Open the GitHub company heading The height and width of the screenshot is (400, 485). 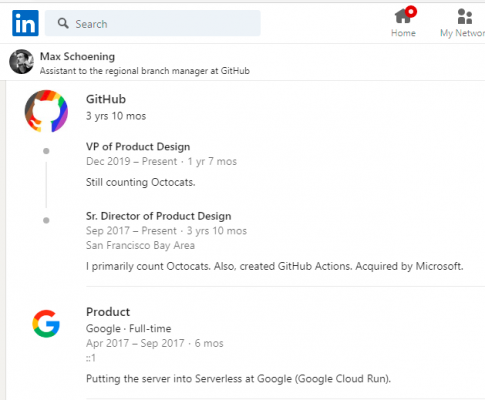tap(106, 99)
